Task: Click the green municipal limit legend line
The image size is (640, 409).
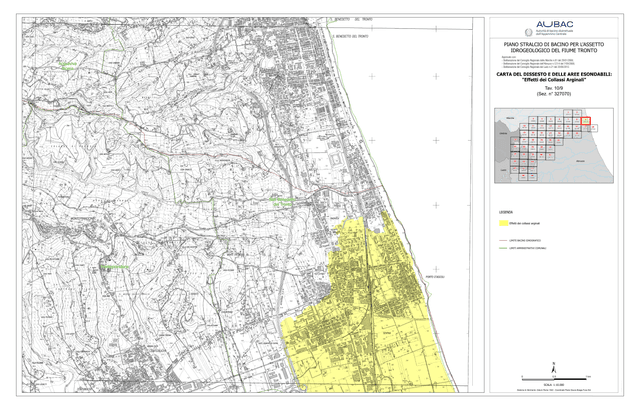Action: (503, 248)
